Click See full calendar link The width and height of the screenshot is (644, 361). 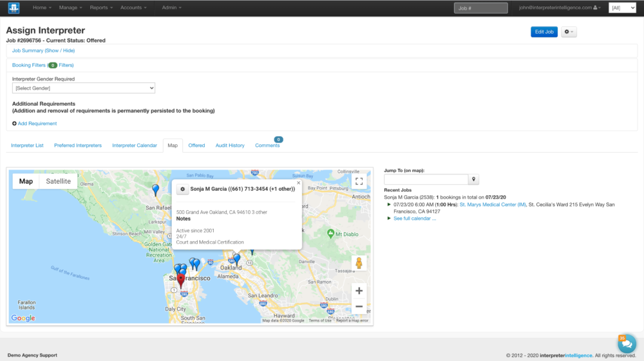coord(415,219)
